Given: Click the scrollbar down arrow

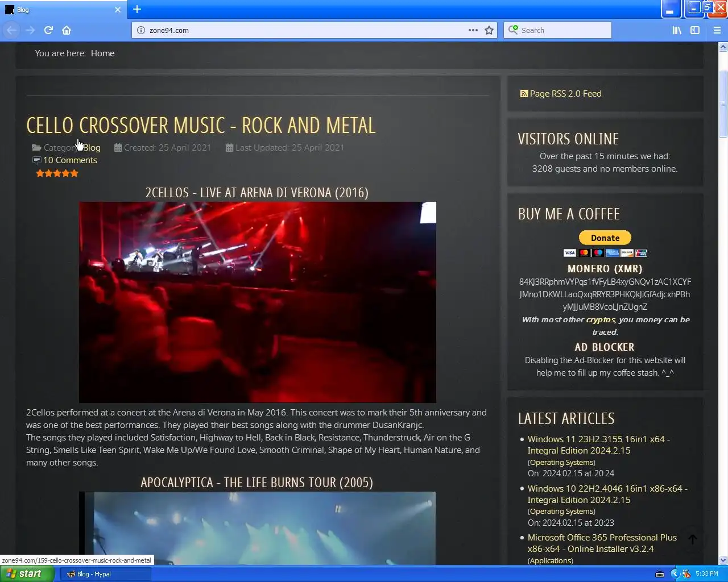Looking at the screenshot, I should click(723, 560).
